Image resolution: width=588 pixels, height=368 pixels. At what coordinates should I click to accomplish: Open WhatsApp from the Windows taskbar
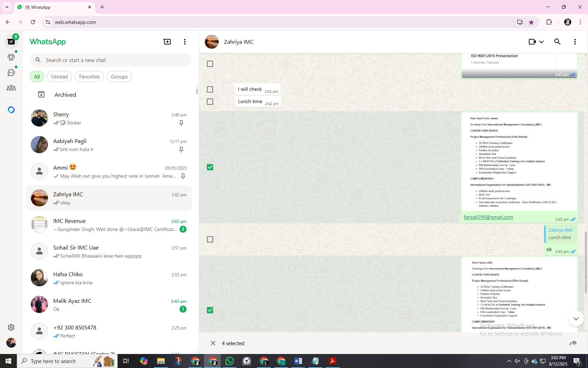tap(230, 361)
